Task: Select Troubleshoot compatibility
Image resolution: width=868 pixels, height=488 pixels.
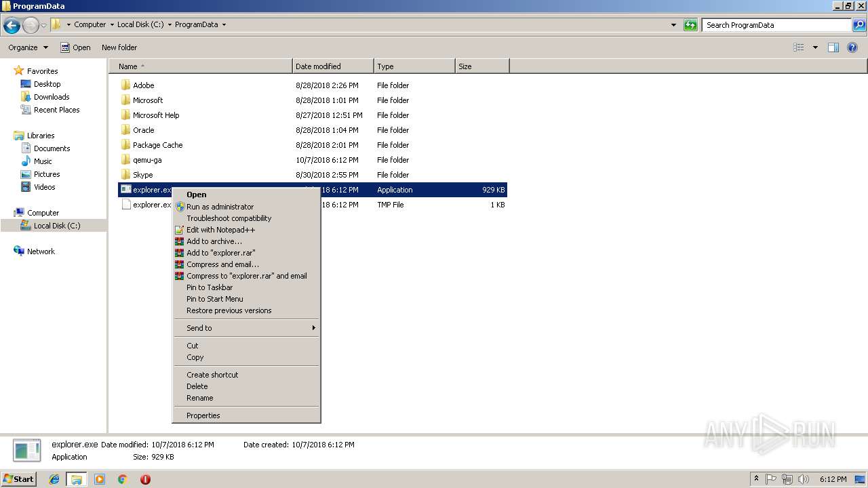Action: point(246,218)
